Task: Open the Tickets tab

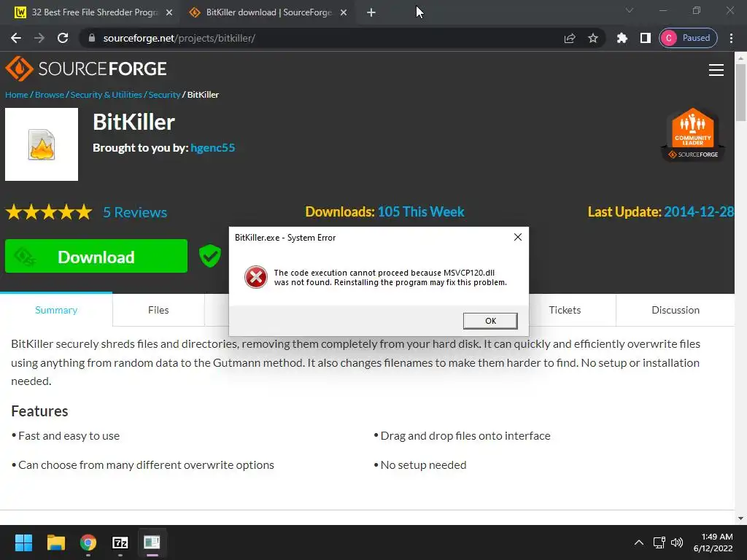Action: pyautogui.click(x=565, y=310)
